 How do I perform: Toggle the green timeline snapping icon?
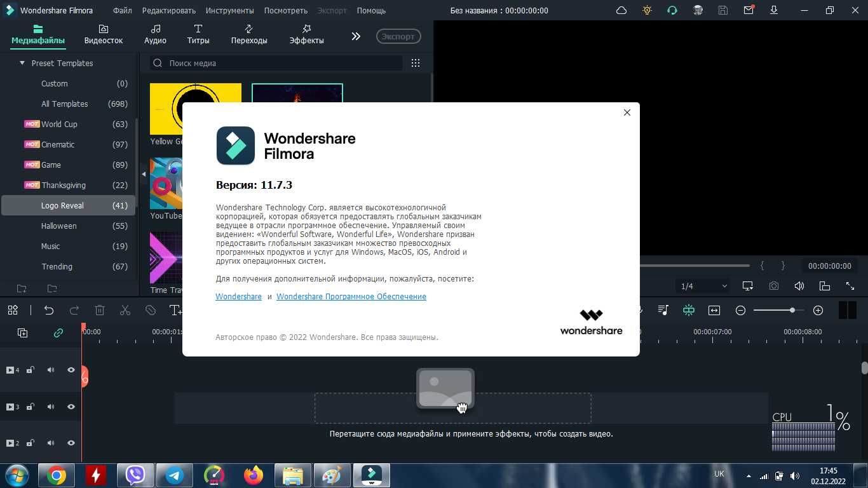click(x=689, y=310)
